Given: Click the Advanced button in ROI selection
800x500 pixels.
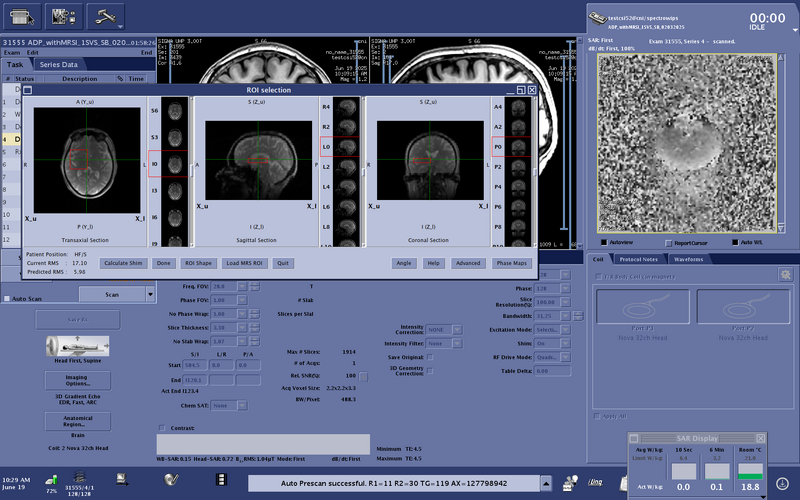Looking at the screenshot, I should [x=468, y=263].
